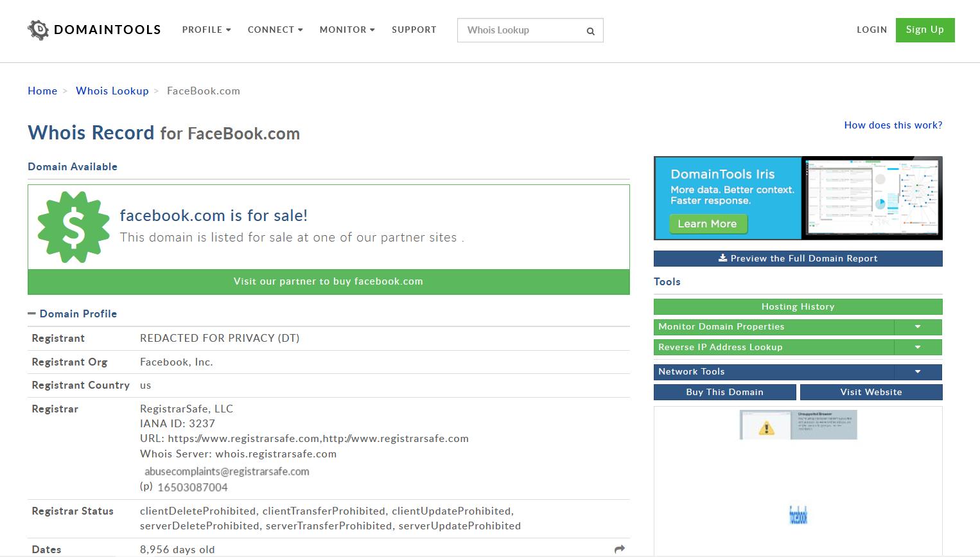980x557 pixels.
Task: Click Monitor Domain Properties button
Action: click(774, 327)
